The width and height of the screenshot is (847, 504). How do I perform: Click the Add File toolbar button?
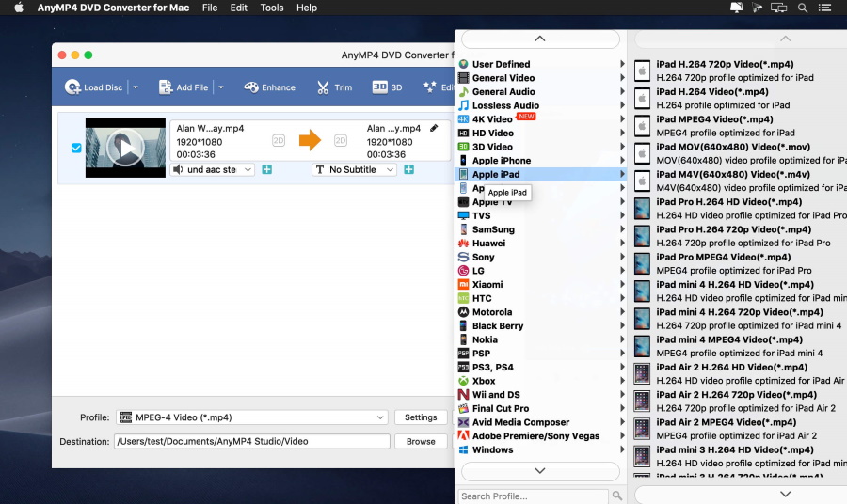[x=184, y=87]
